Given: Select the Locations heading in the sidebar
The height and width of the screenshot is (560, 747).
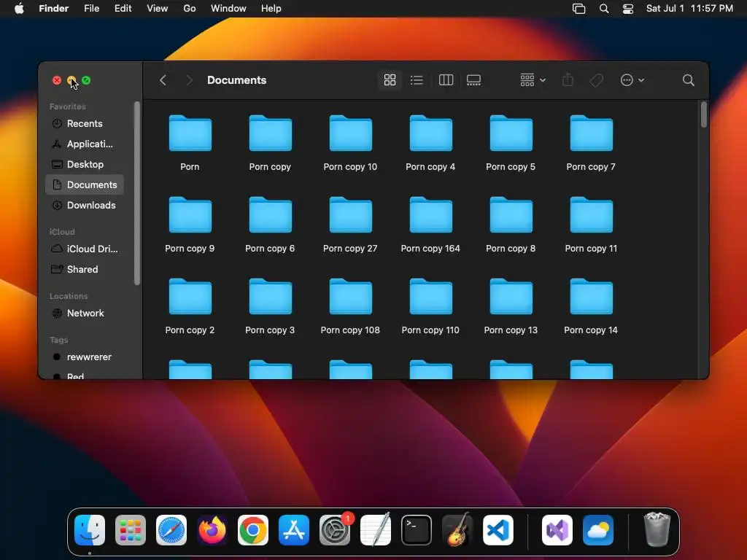Looking at the screenshot, I should (x=69, y=296).
